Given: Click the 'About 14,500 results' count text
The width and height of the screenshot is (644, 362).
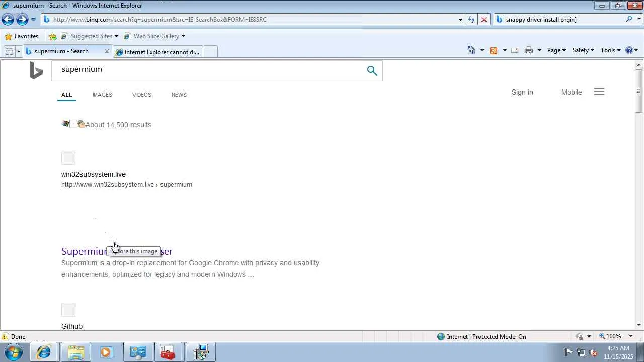Looking at the screenshot, I should [118, 125].
